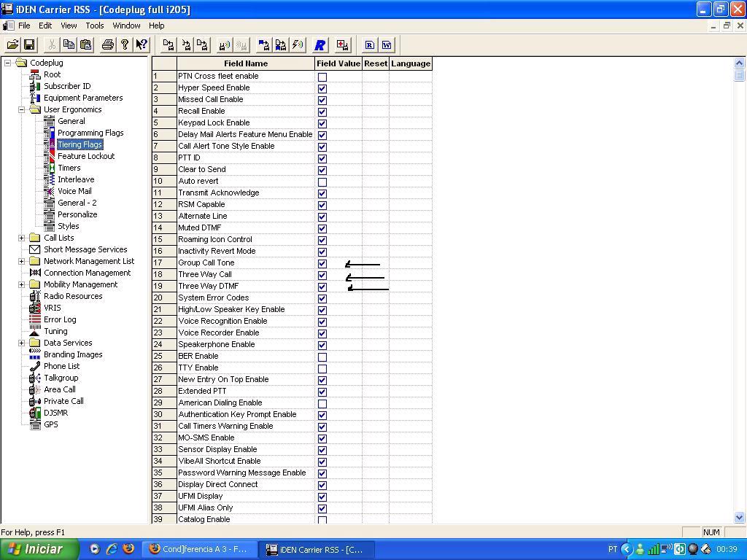Launch Internet Explorer from quick launch
Screen dimensions: 747x560
click(112, 548)
